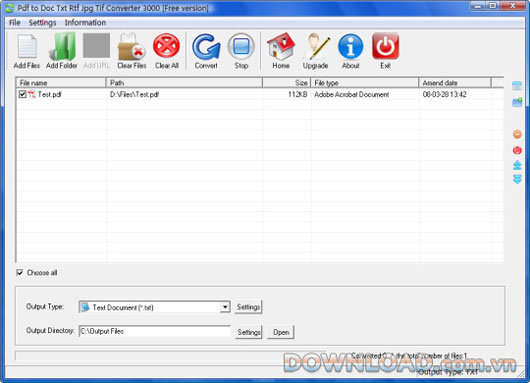Click the blue folder with green plus sidebar icon

517,102
